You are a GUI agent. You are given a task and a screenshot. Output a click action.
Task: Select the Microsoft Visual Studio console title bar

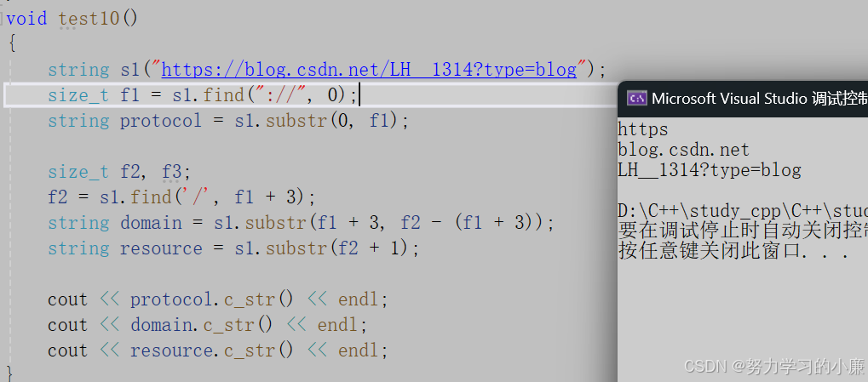point(743,99)
